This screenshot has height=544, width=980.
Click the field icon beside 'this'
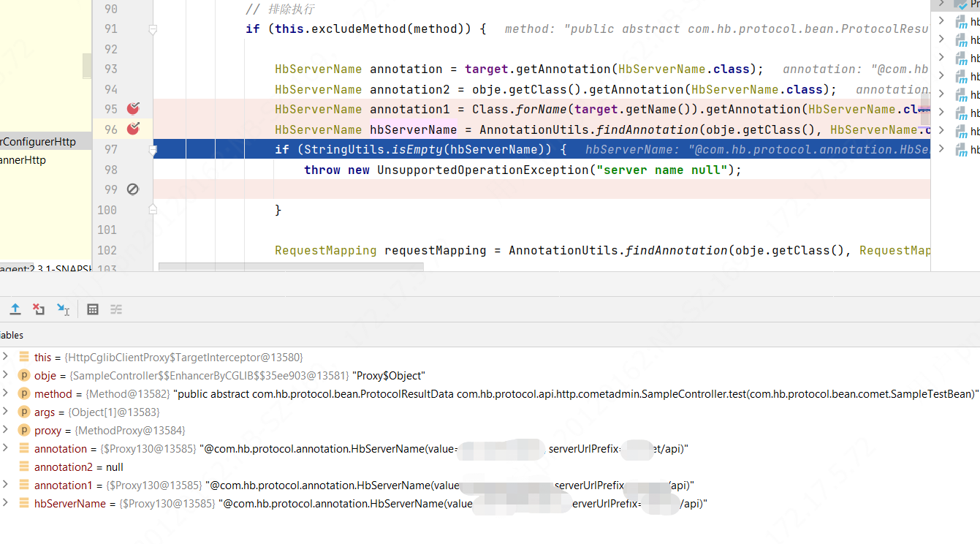(x=23, y=357)
